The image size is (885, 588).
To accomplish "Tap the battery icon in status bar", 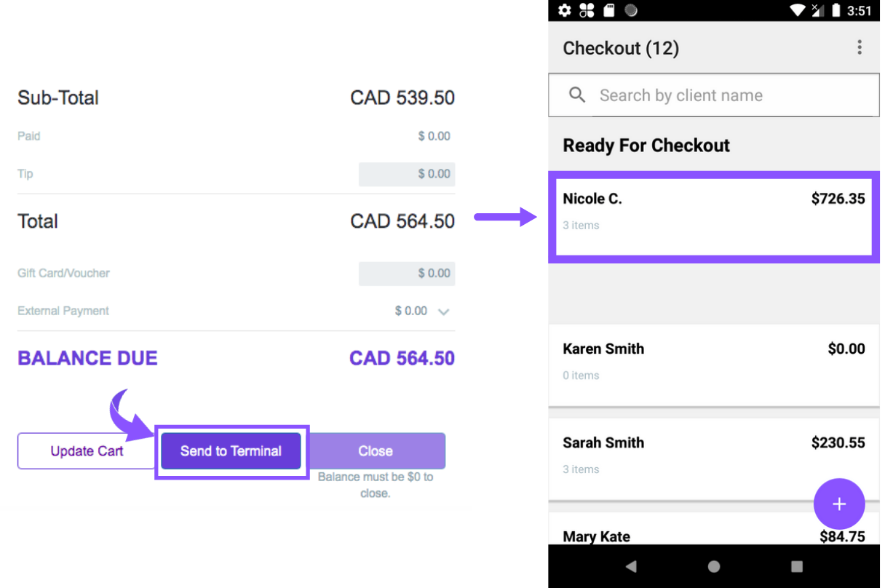I will point(836,10).
